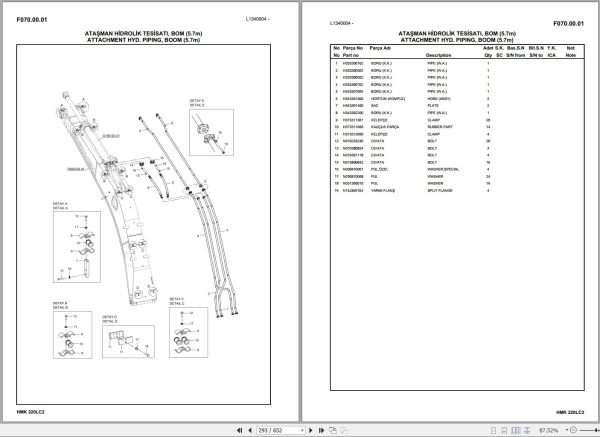Click the HMK 220LC2 footer on right page
Viewport: 600px width, 437px height.
pos(570,413)
